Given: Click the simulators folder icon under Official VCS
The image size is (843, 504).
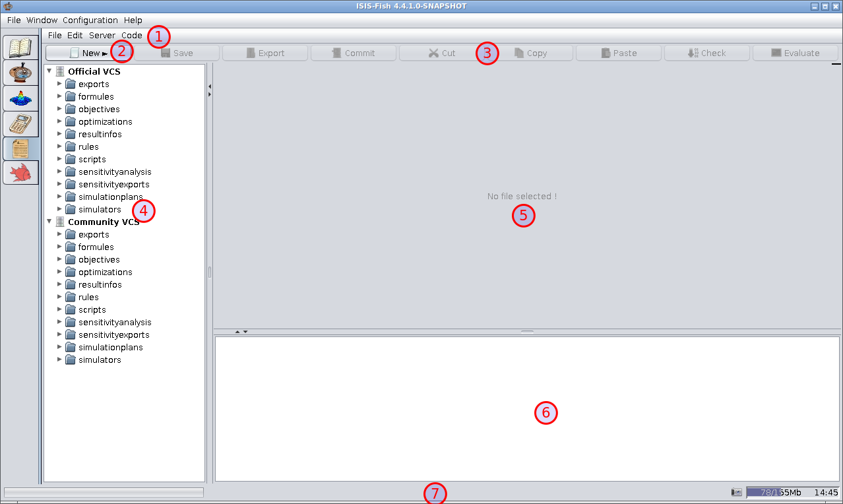Looking at the screenshot, I should click(x=71, y=209).
